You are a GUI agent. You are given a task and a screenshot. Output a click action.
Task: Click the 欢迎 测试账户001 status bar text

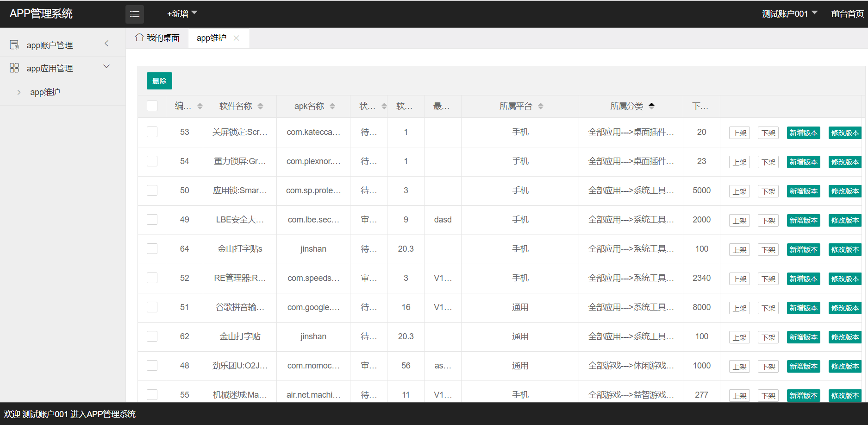[70, 414]
